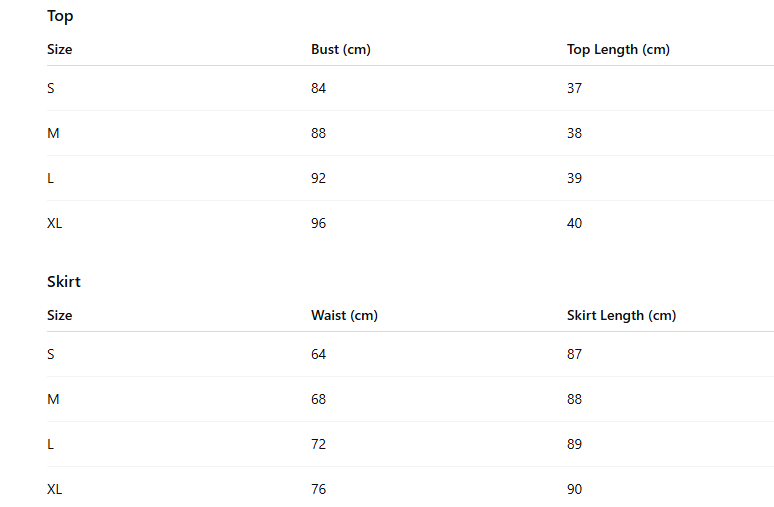
Task: Click waist value 64 for size S
Action: [x=319, y=355]
